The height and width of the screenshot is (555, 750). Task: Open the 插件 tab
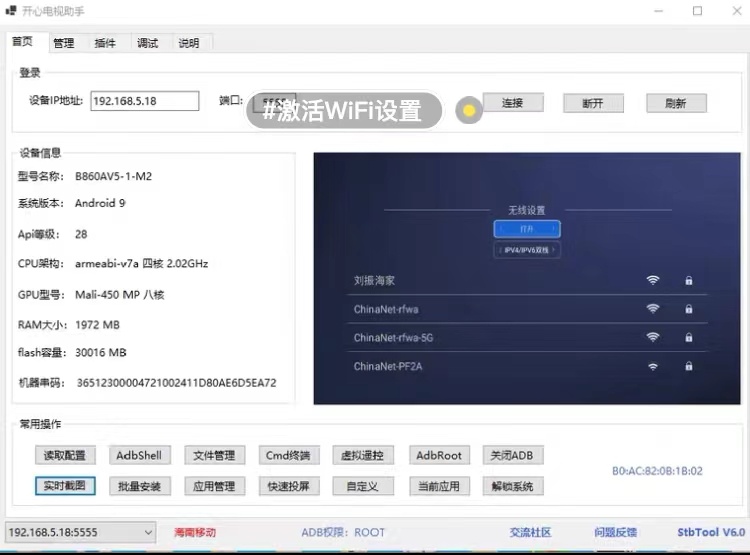click(x=105, y=43)
